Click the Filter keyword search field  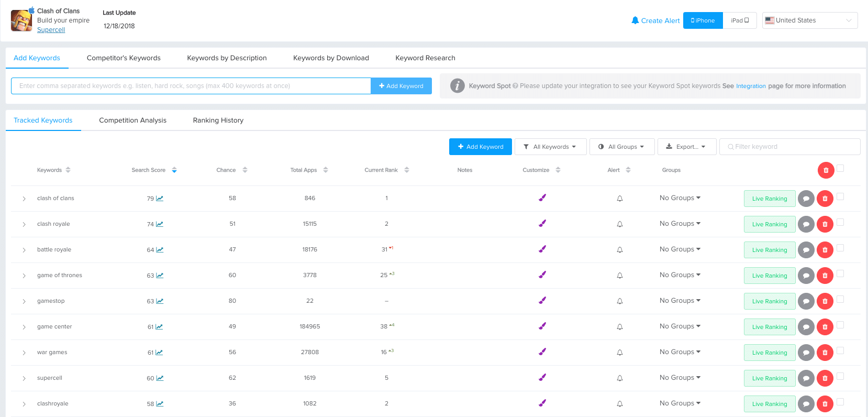pyautogui.click(x=789, y=147)
